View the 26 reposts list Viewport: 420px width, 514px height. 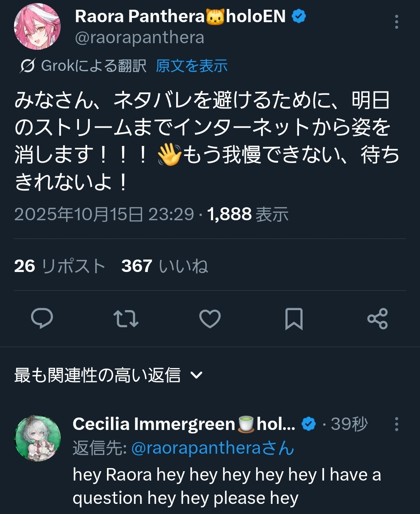pyautogui.click(x=60, y=266)
